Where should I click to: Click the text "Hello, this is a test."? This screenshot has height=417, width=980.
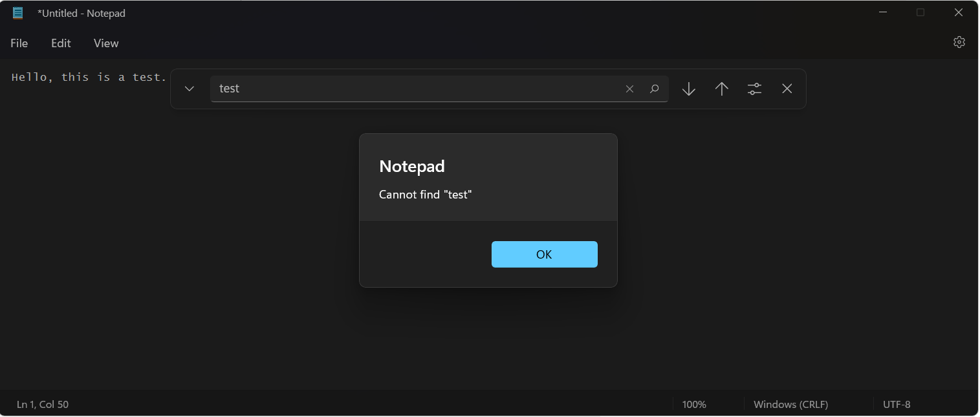[x=89, y=77]
